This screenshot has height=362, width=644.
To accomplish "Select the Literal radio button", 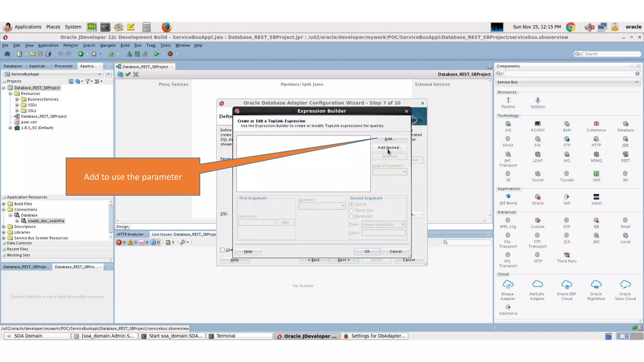I will [352, 204].
